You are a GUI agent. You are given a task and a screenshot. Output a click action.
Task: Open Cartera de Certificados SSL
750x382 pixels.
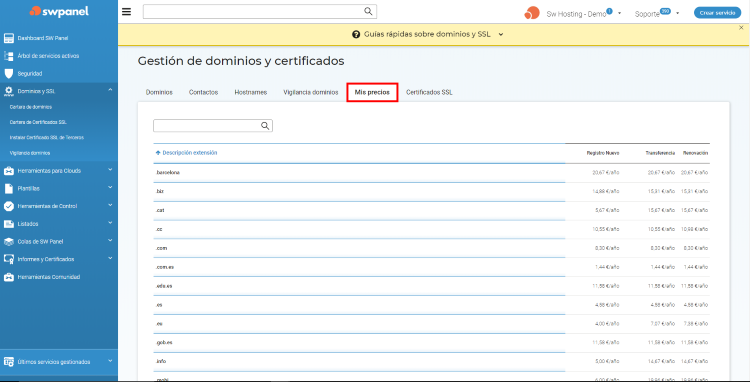[38, 122]
